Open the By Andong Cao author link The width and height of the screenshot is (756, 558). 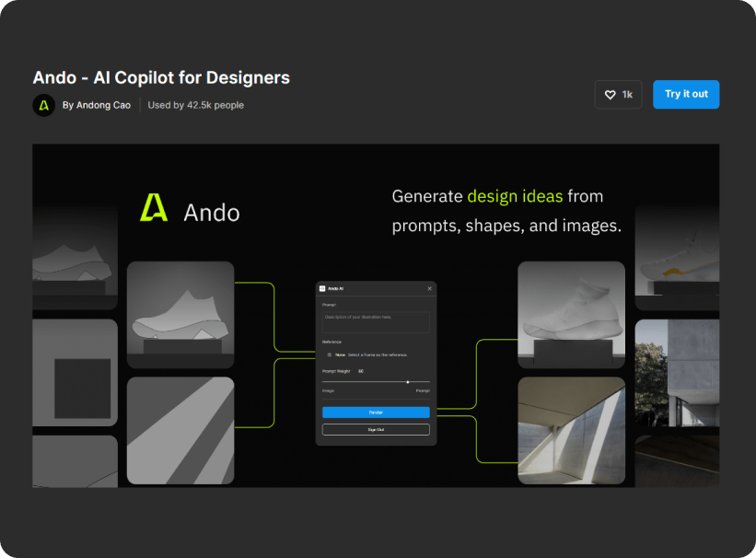(97, 105)
